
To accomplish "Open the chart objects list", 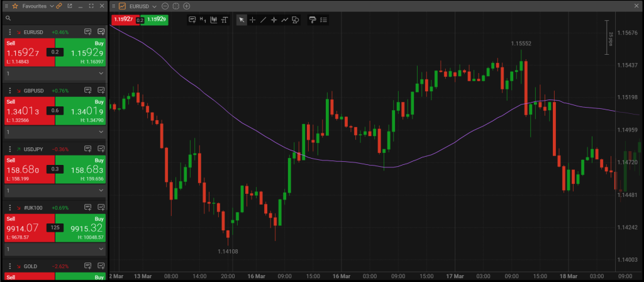I will click(x=324, y=20).
